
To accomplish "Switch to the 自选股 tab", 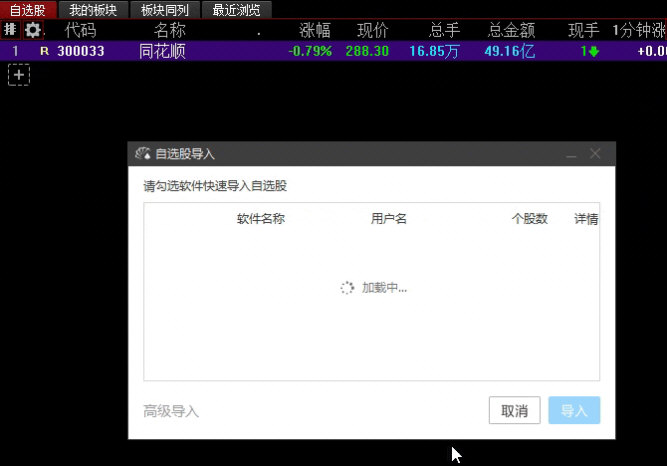I will click(x=27, y=10).
